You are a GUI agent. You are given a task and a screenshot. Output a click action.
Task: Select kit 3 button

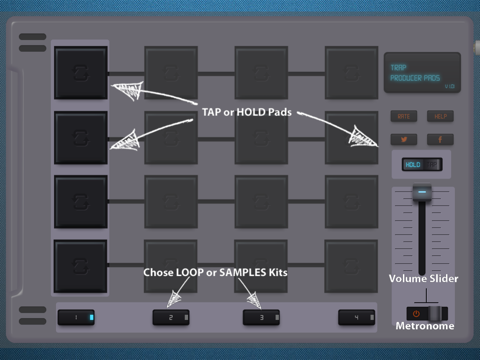click(x=261, y=317)
